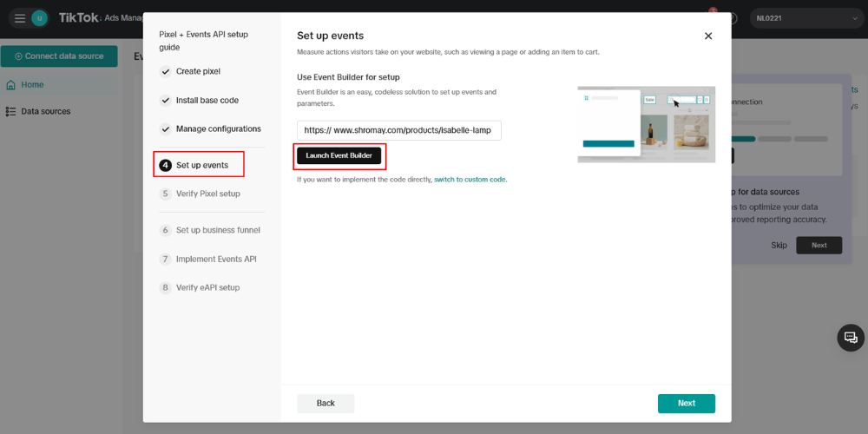Click the Create pixel checkmark icon

(x=165, y=71)
